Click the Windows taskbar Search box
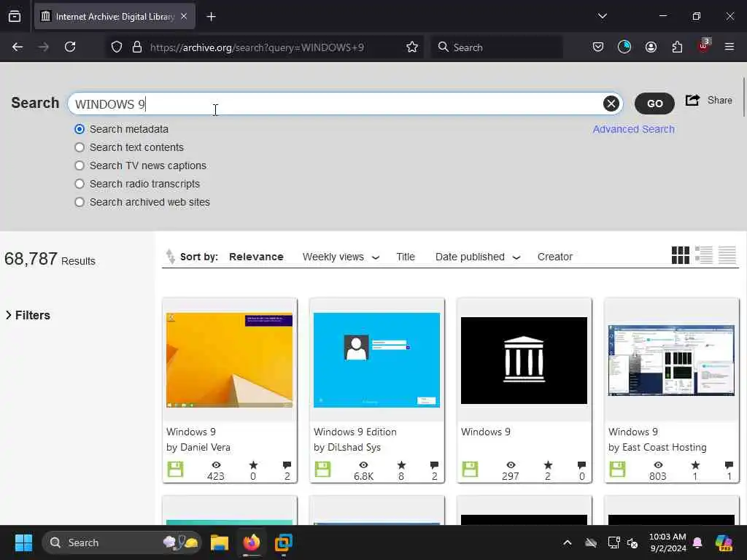The image size is (747, 560). click(x=122, y=542)
